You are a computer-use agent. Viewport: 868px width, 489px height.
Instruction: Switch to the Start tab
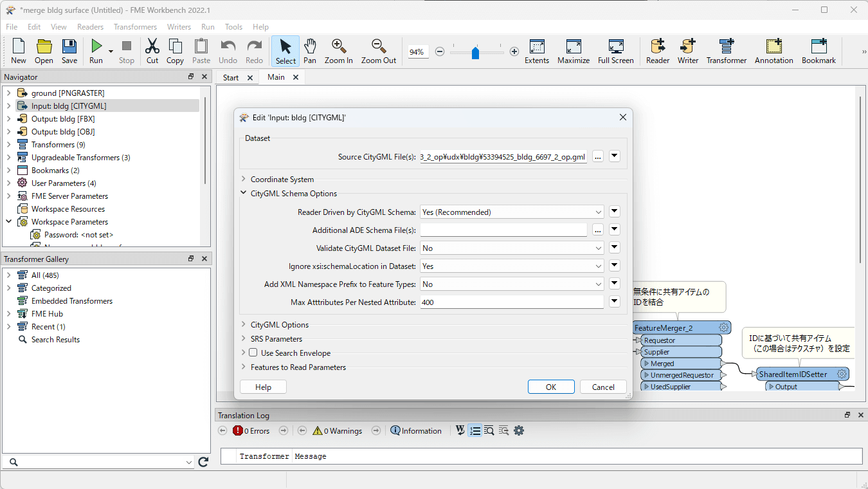(x=231, y=77)
